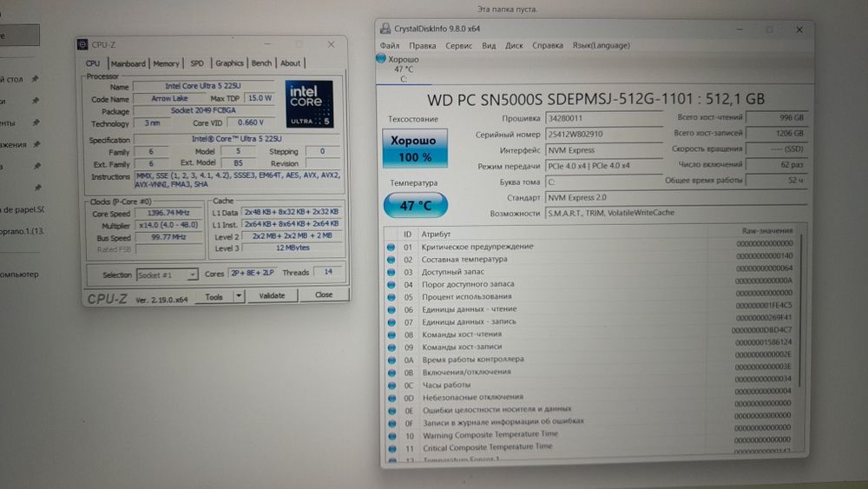Click the Core Speed value 1396.74 MHz
The image size is (868, 489).
(169, 213)
